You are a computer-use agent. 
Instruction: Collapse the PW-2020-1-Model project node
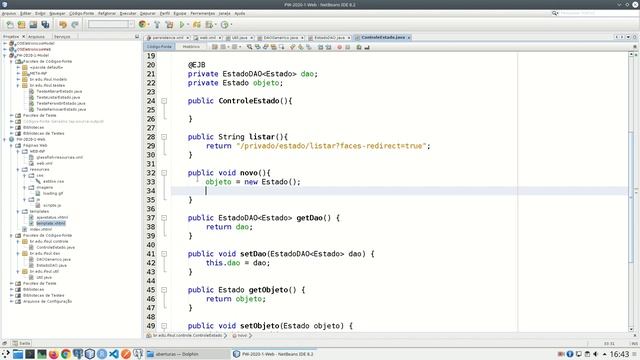tap(5, 55)
